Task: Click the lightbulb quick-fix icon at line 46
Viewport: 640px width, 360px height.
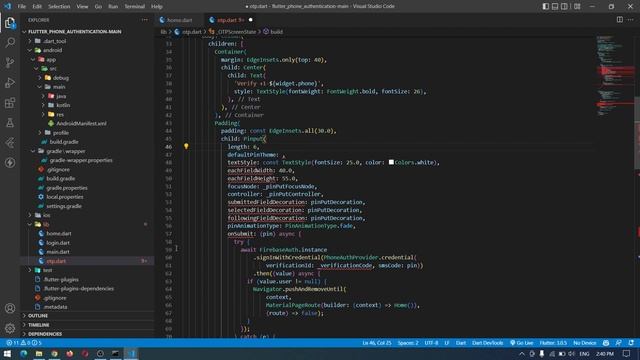Action: [186, 146]
